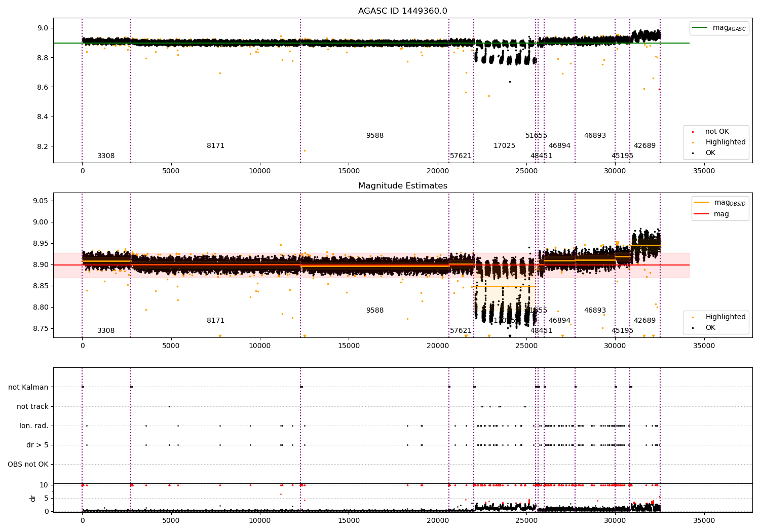Select 'OK' in the Magnitude Estimates legend
Screen dimensions: 760x532
click(710, 328)
